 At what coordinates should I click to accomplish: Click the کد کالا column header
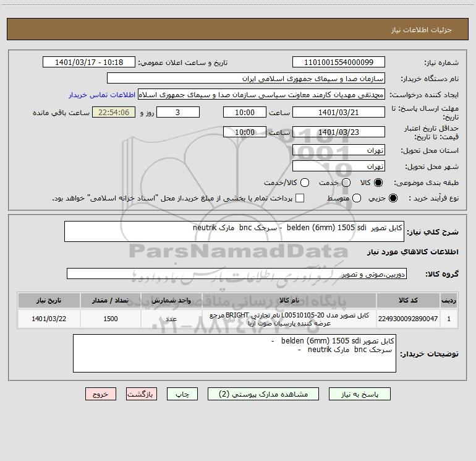click(x=408, y=300)
